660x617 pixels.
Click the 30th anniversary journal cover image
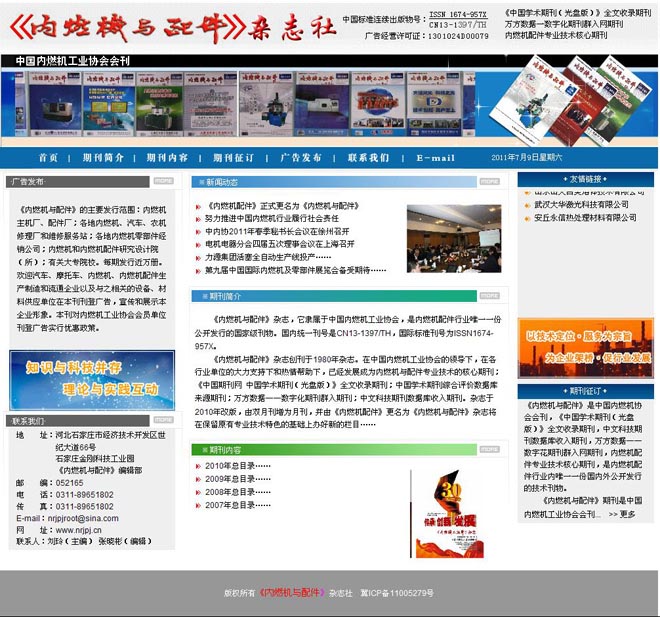tap(448, 514)
